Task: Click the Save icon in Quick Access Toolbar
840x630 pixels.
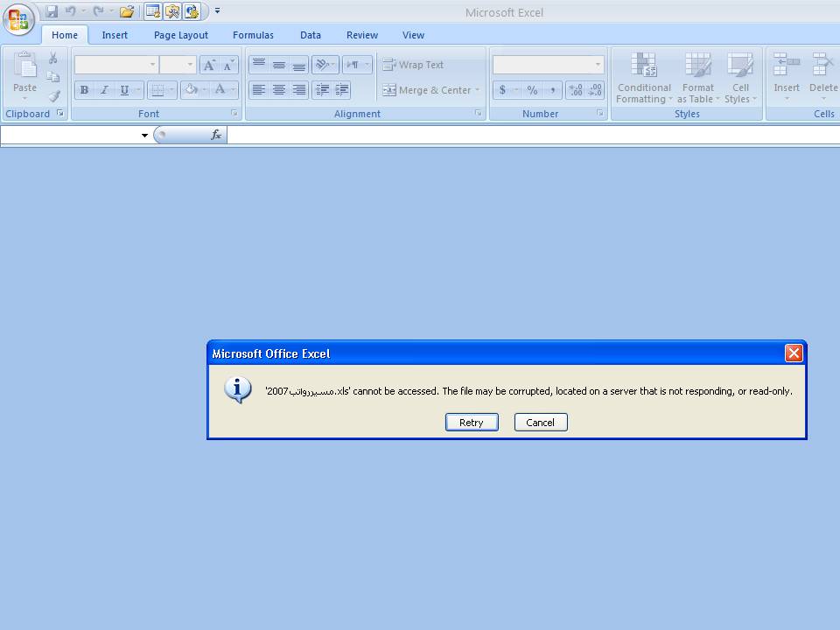Action: [52, 11]
